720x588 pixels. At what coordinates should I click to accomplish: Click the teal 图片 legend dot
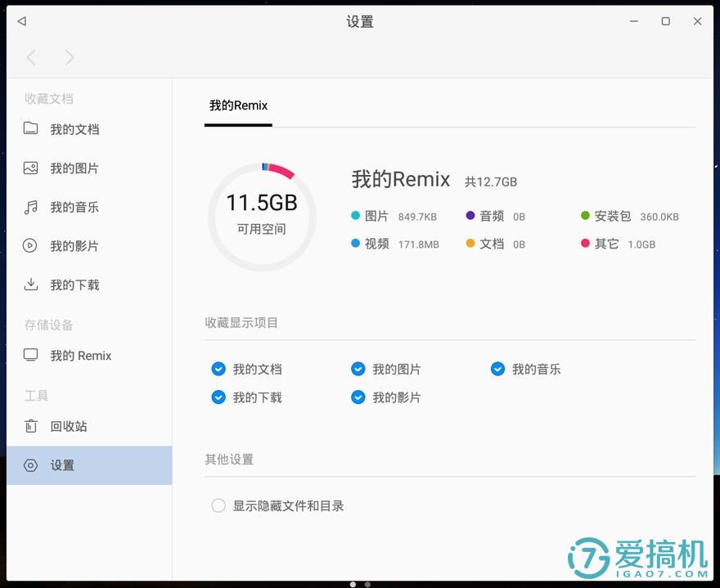click(x=355, y=215)
